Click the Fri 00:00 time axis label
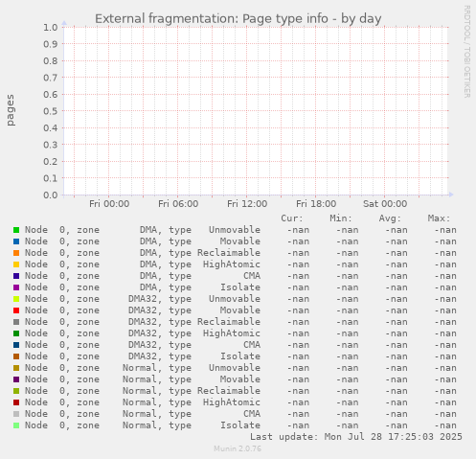This screenshot has width=476, height=459. coord(109,204)
